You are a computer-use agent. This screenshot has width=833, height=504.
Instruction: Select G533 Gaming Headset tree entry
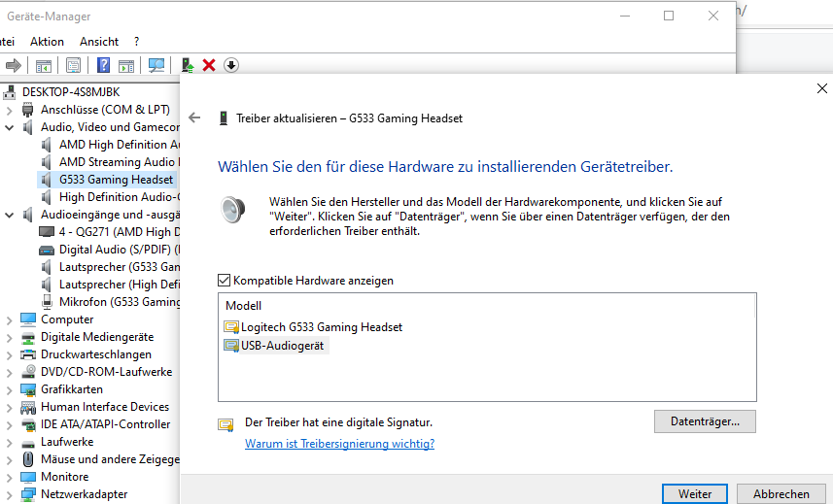click(116, 180)
